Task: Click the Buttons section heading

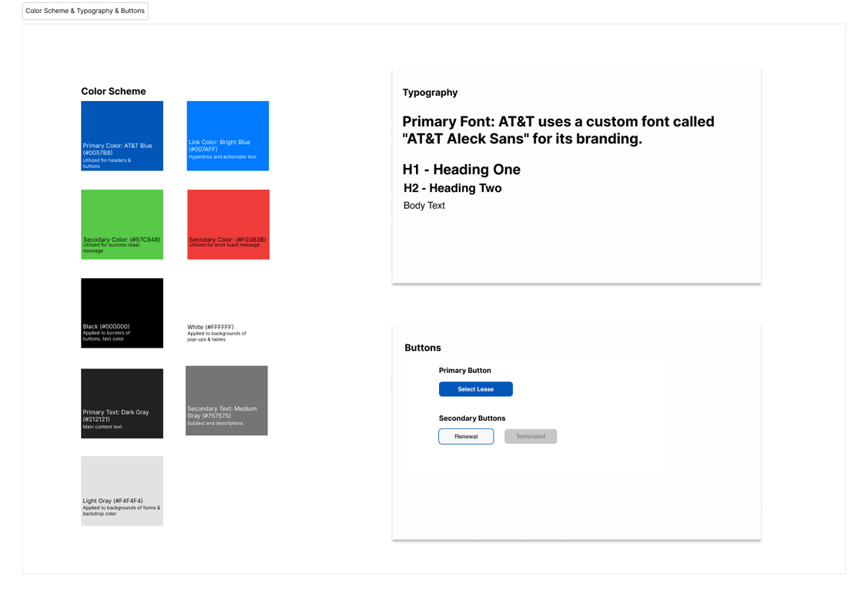Action: click(x=423, y=348)
